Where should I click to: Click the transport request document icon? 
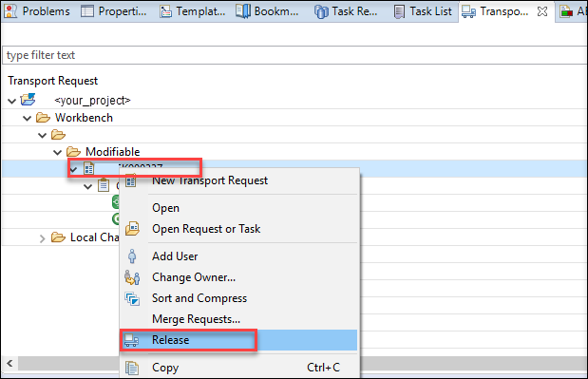point(89,168)
